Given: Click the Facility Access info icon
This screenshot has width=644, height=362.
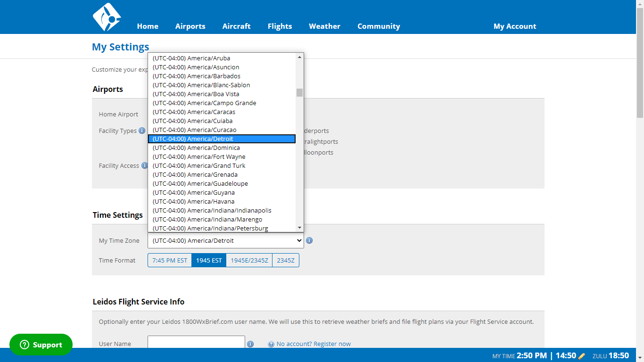Looking at the screenshot, I should click(x=144, y=165).
